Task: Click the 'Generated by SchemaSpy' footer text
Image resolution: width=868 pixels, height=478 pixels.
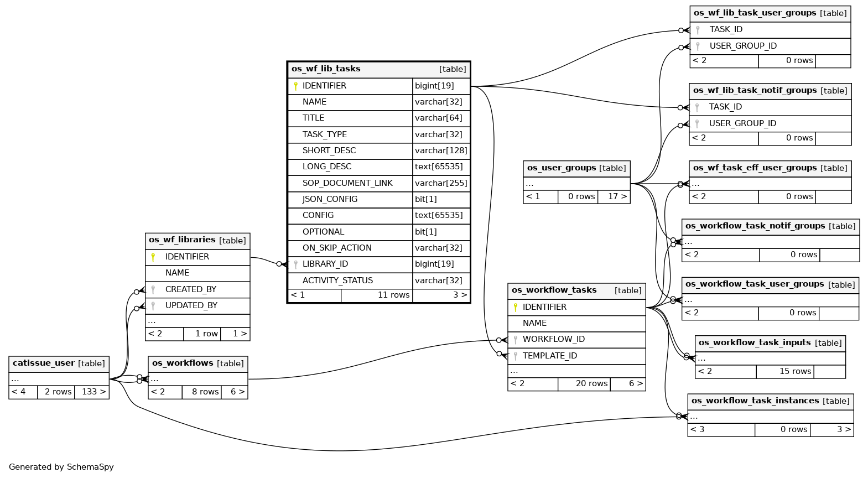Action: (x=61, y=467)
